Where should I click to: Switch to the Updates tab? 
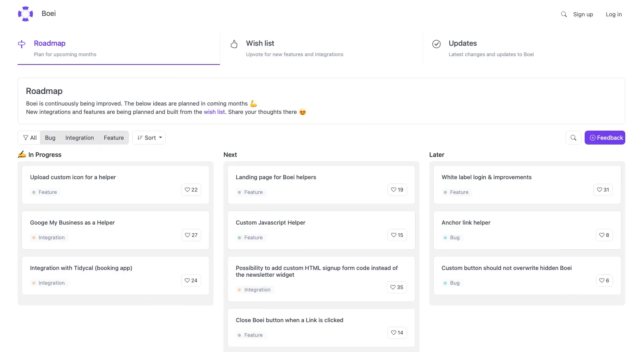(524, 48)
